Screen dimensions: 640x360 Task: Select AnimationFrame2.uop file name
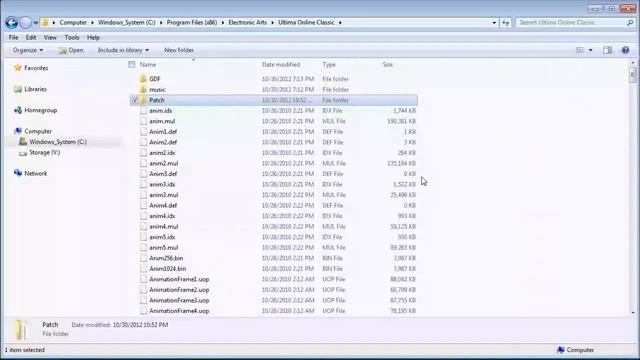click(x=179, y=290)
